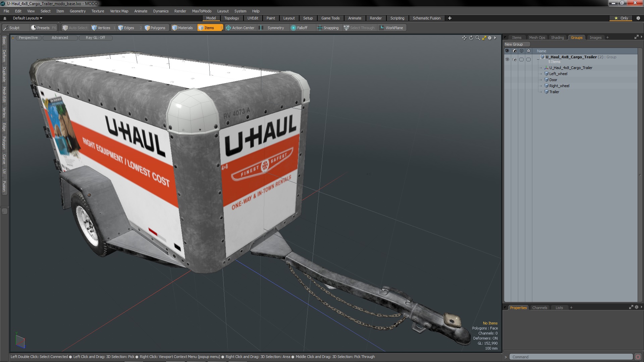Click the visibility column header eye
644x362 pixels.
pyautogui.click(x=507, y=51)
